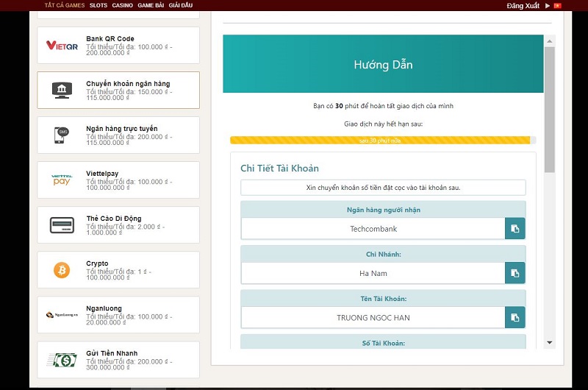Switch to the GAME BÀI menu
Screen dimensions: 588x390
[151, 5]
